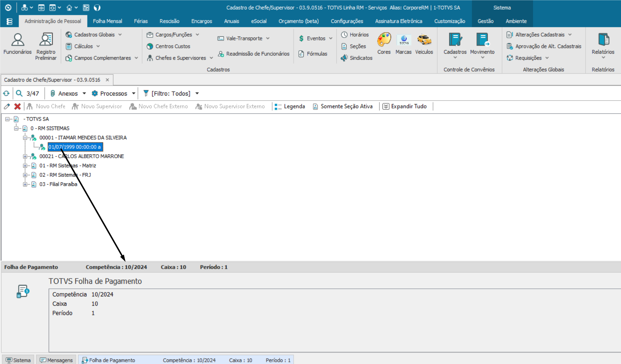Click the search magnifier icon
The image size is (621, 364).
(19, 93)
